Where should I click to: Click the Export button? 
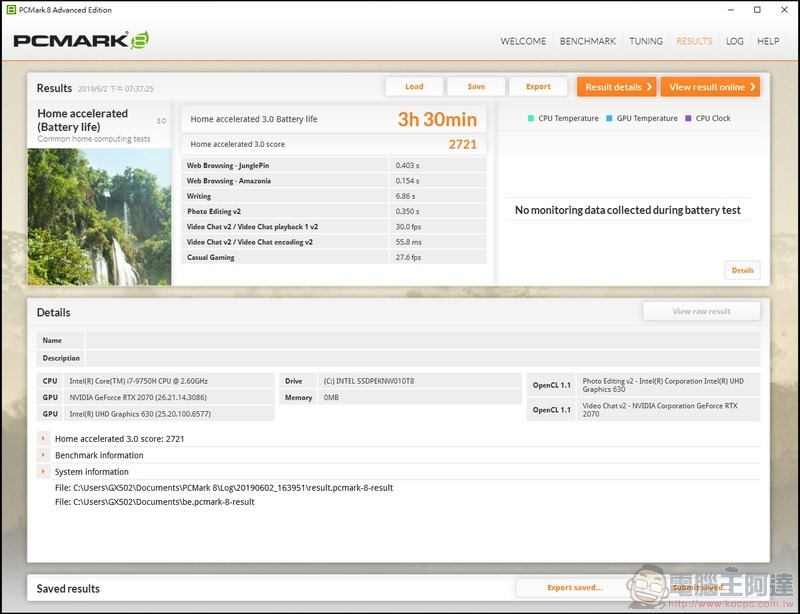(x=538, y=87)
